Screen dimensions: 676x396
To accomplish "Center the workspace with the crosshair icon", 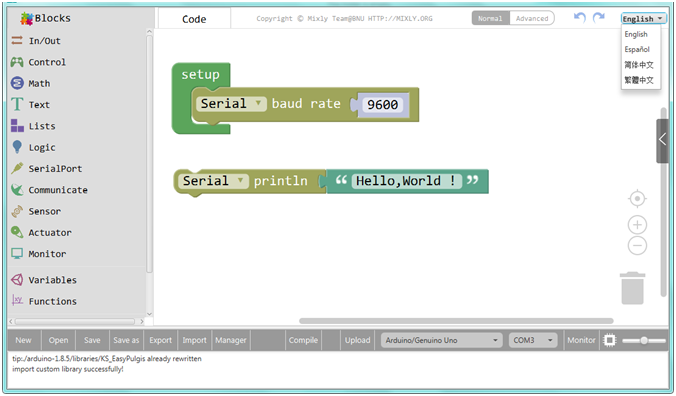I will (637, 199).
